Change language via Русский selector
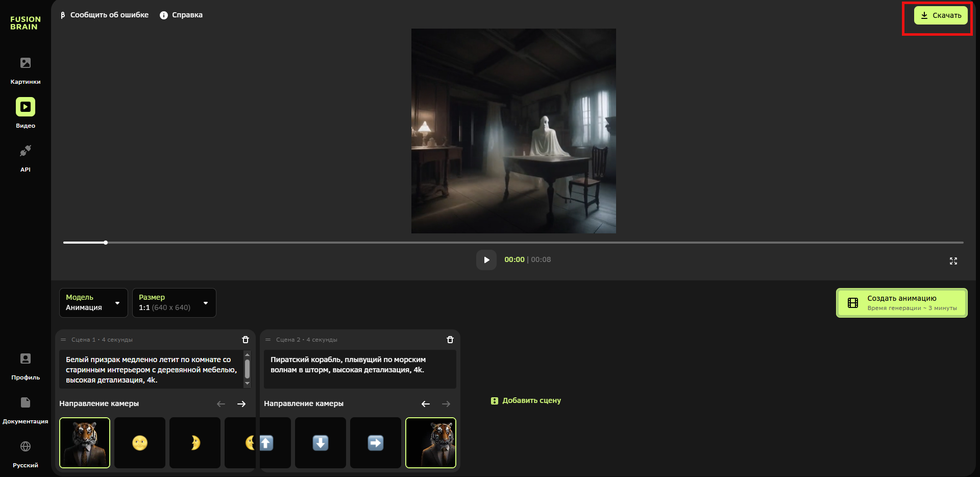This screenshot has width=980, height=477. [x=26, y=454]
